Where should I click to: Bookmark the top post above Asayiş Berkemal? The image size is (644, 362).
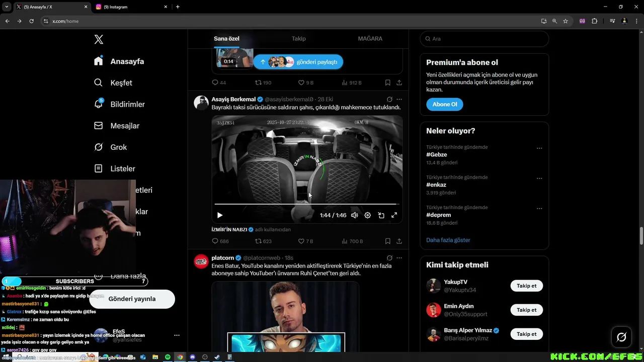pos(388,82)
